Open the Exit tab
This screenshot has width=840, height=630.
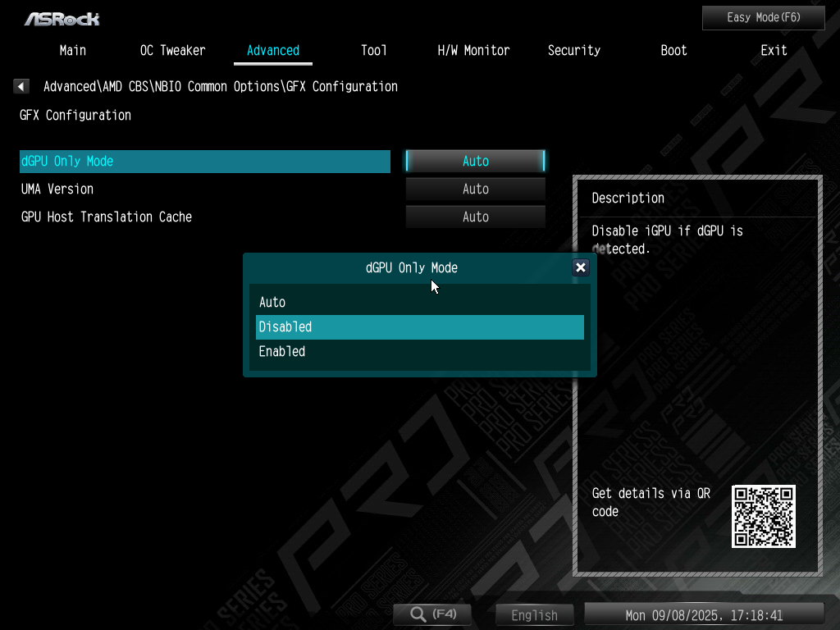pyautogui.click(x=774, y=51)
